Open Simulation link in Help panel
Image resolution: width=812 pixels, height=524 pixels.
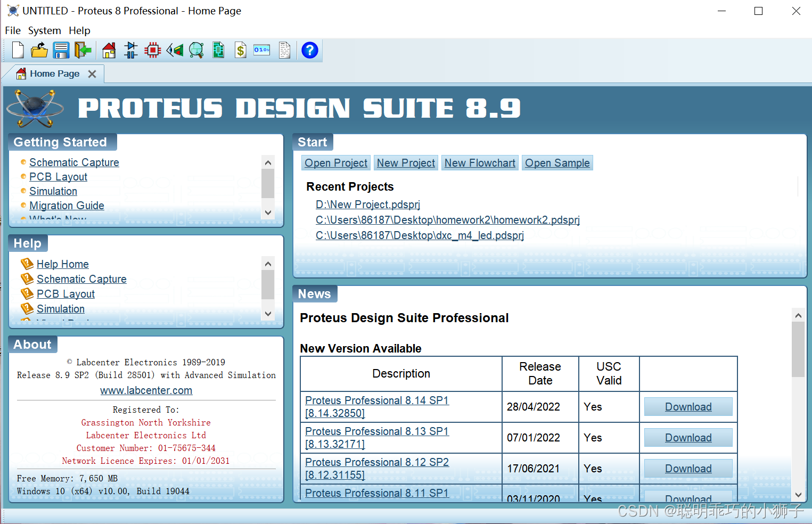61,309
